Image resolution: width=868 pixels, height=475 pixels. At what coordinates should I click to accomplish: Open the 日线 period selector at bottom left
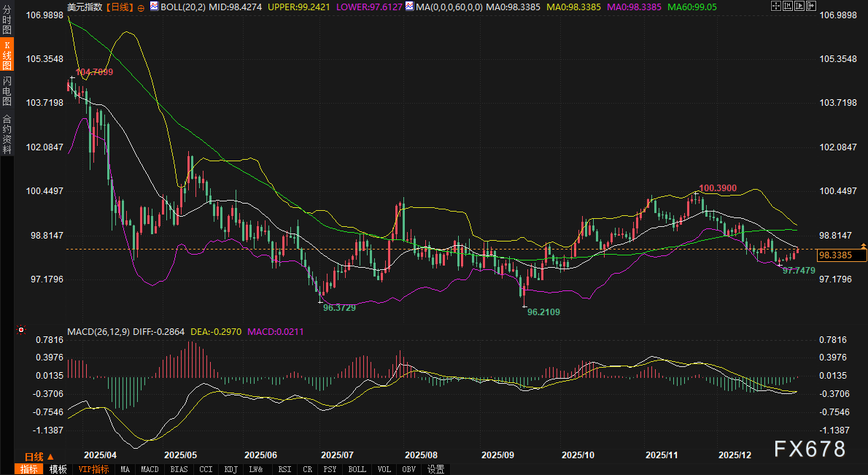(x=39, y=455)
